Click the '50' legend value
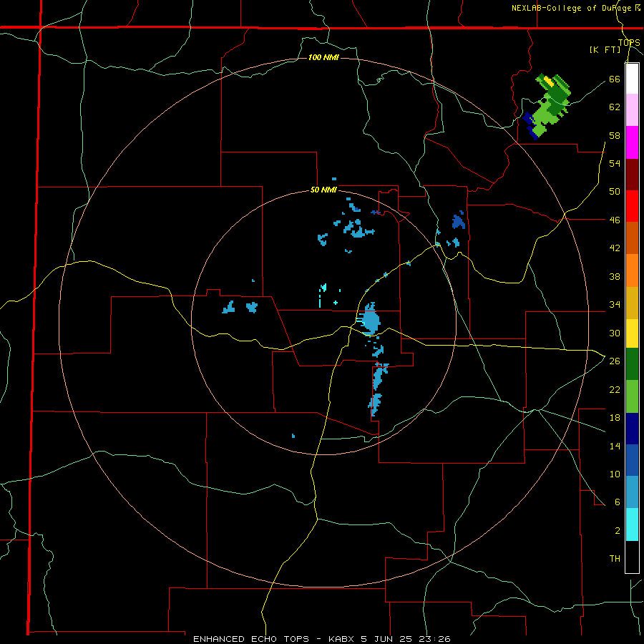Image resolution: width=644 pixels, height=644 pixels. (x=615, y=192)
